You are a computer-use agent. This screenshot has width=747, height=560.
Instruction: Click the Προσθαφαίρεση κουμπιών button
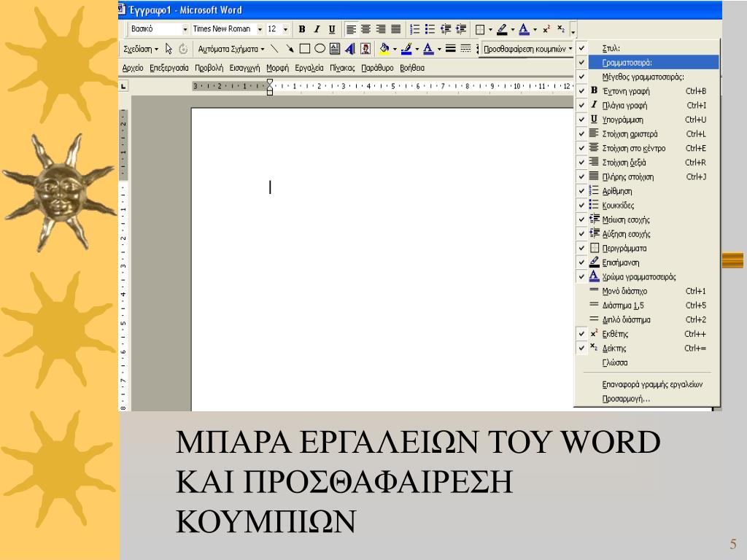[528, 49]
